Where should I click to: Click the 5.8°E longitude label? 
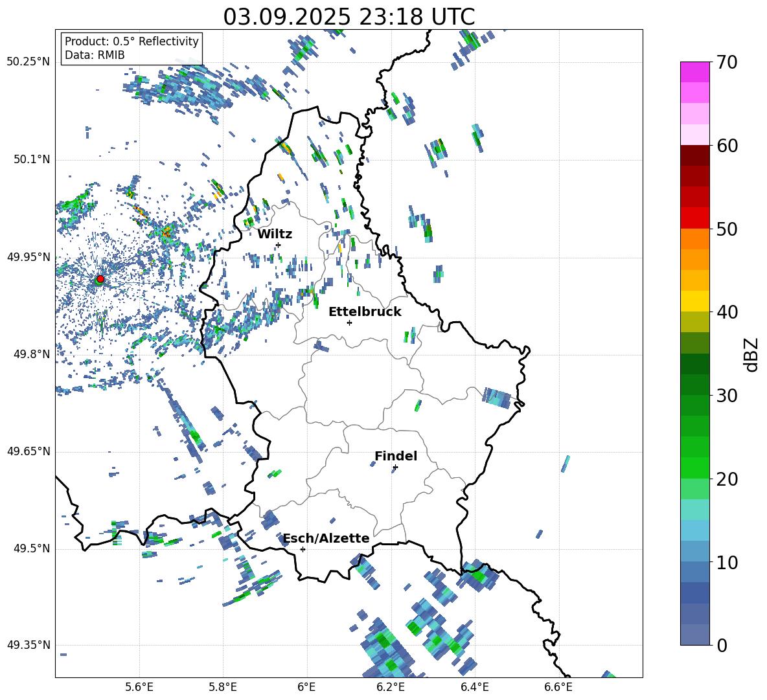point(223,687)
